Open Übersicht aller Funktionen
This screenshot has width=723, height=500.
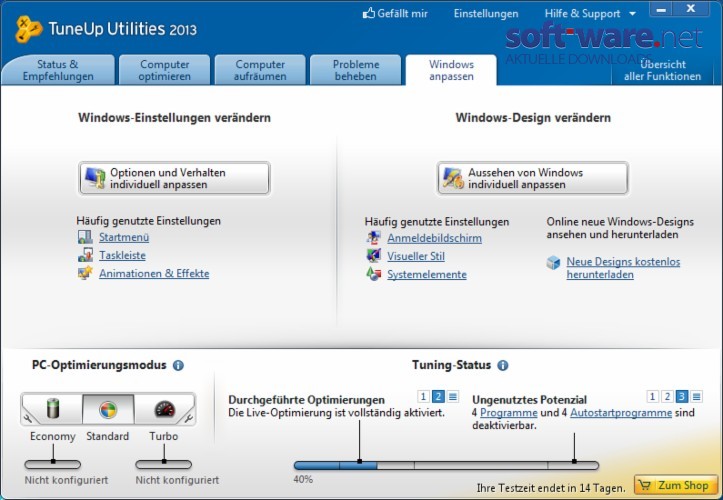pos(662,70)
